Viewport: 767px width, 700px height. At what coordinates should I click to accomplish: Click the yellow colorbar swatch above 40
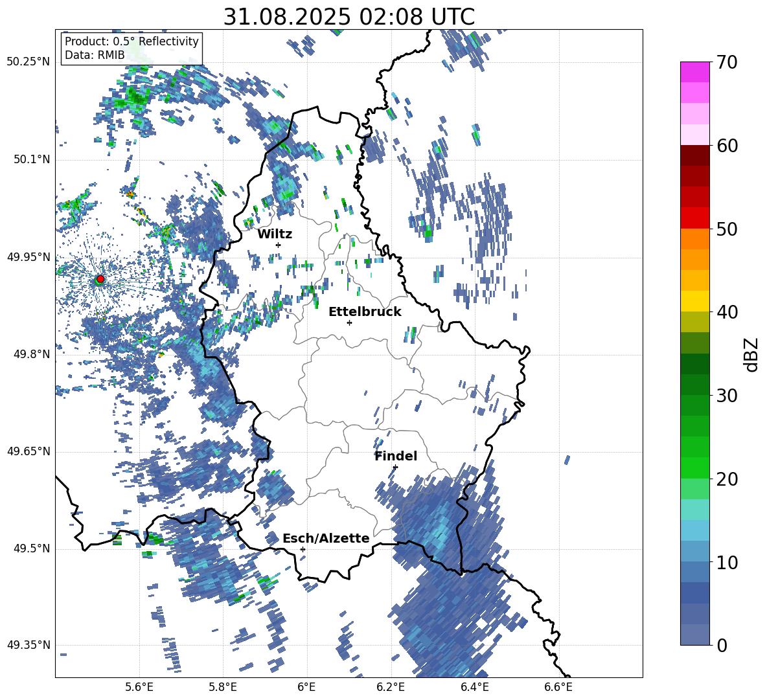694,301
